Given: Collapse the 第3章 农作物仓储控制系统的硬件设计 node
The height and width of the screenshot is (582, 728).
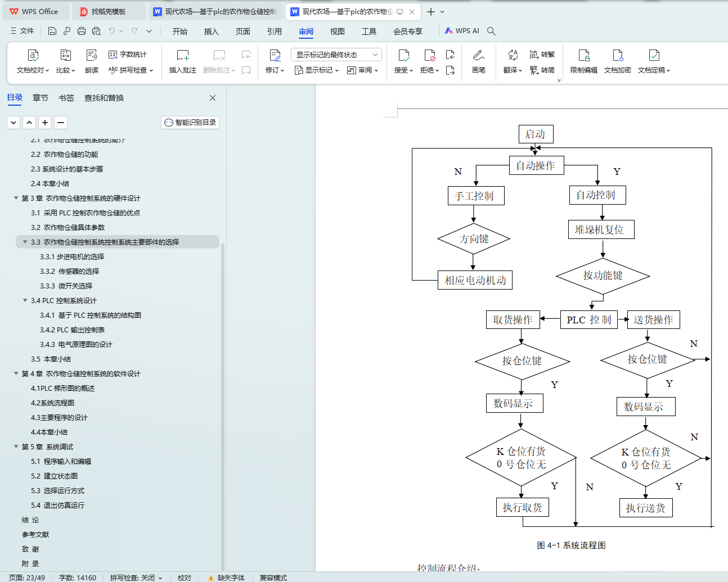Looking at the screenshot, I should pyautogui.click(x=16, y=198).
